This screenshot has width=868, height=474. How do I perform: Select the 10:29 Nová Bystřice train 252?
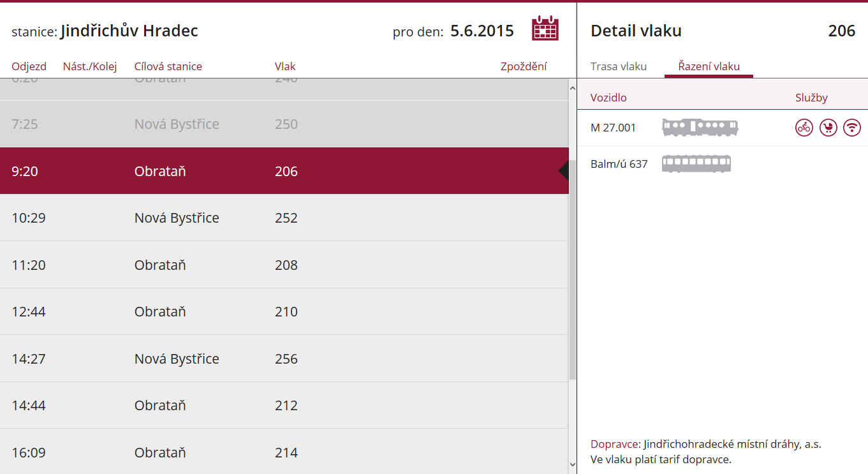click(284, 218)
